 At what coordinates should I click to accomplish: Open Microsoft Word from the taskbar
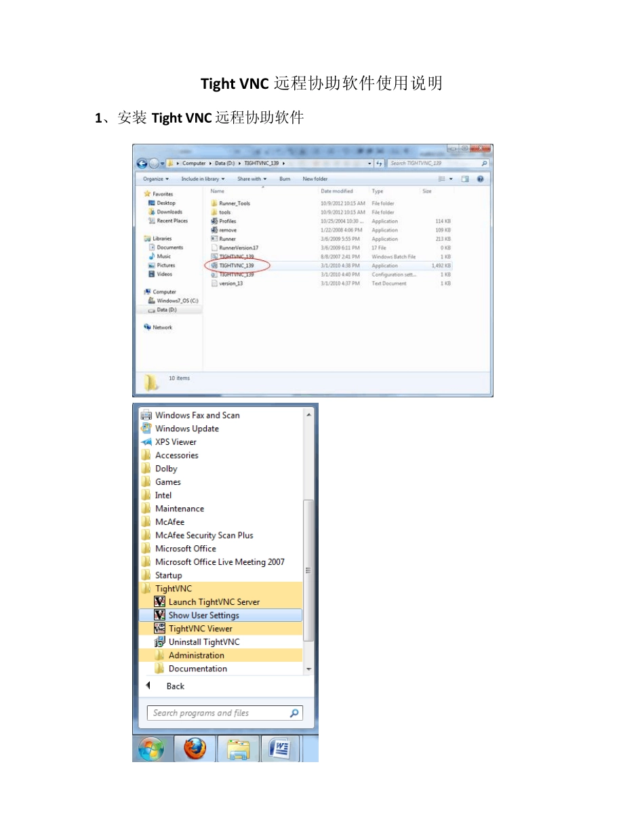tap(280, 749)
